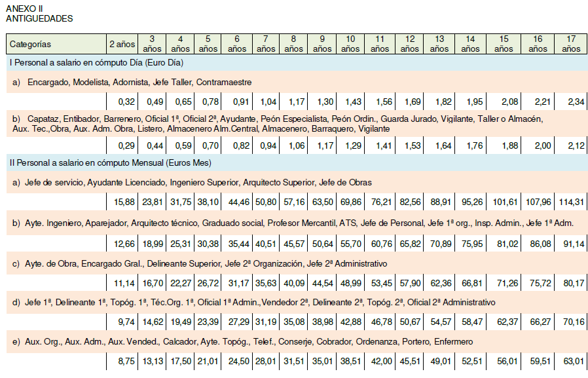Select the Ayte. Ingeniero, Aparejador category row
This screenshot has height=378, width=588.
tap(297, 223)
